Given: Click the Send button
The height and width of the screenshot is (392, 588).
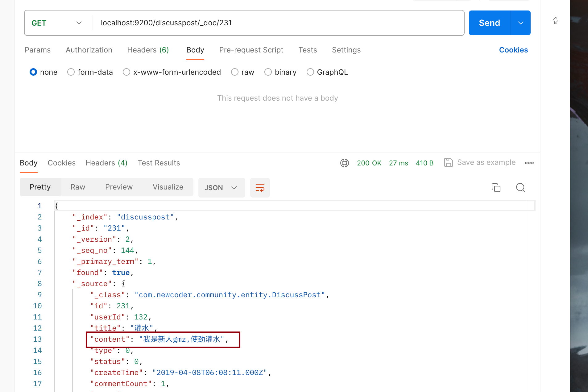Looking at the screenshot, I should [490, 23].
